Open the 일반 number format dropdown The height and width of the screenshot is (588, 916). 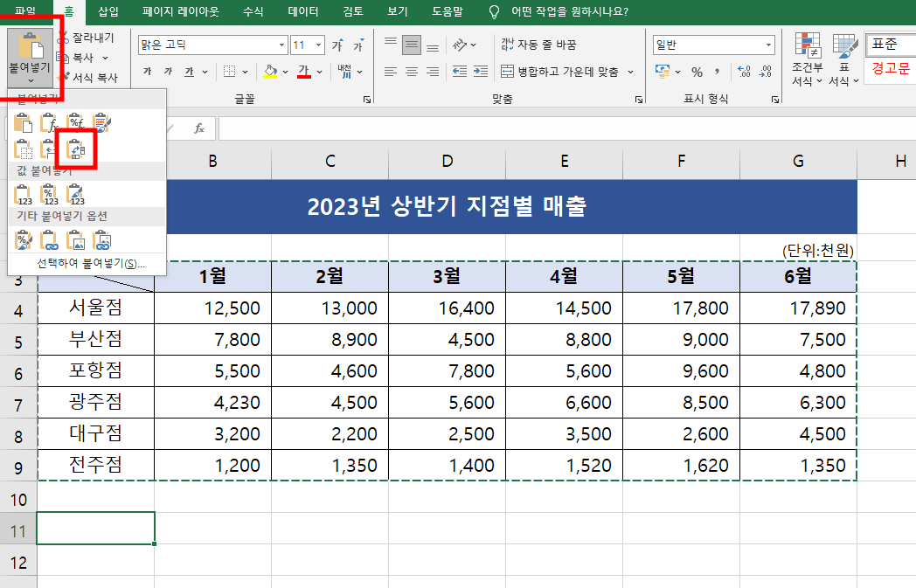[769, 45]
